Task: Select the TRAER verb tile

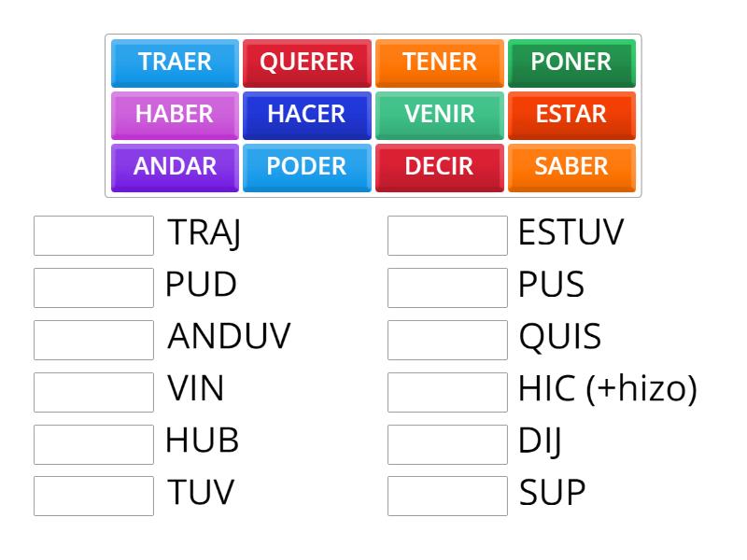Action: (x=174, y=62)
